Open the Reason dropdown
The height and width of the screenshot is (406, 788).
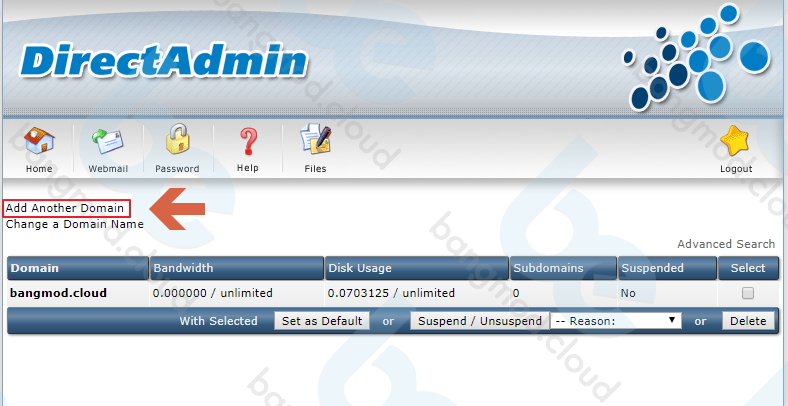point(616,321)
